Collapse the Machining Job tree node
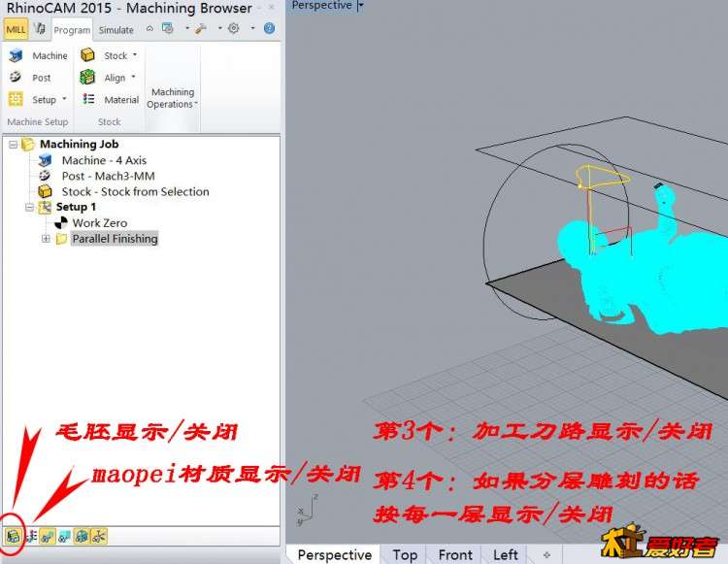This screenshot has height=564, width=728. pos(14,145)
